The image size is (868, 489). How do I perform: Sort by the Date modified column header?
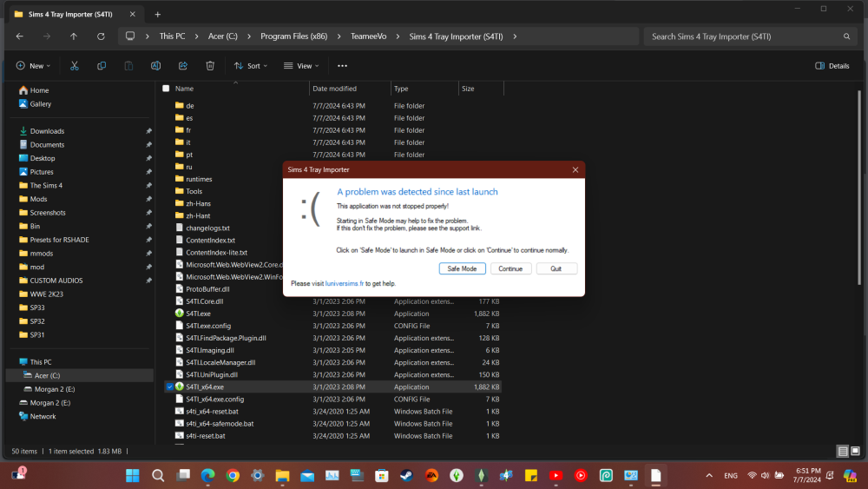pyautogui.click(x=334, y=89)
